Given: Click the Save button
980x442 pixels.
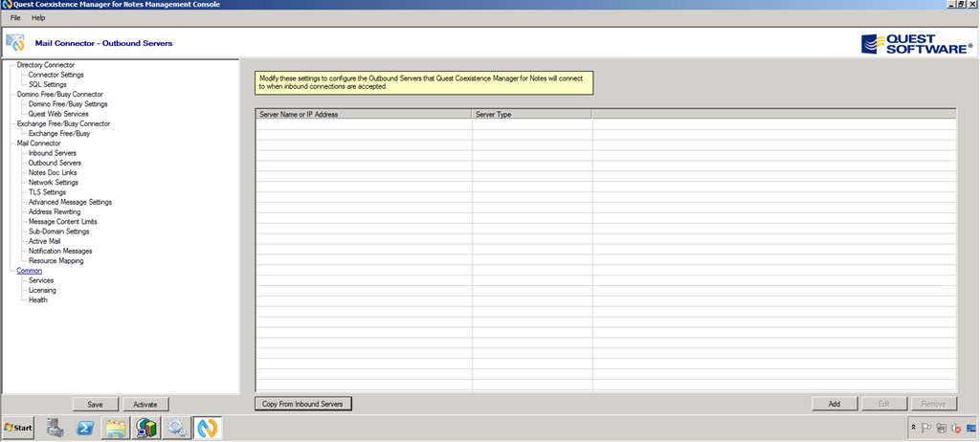Looking at the screenshot, I should [95, 405].
